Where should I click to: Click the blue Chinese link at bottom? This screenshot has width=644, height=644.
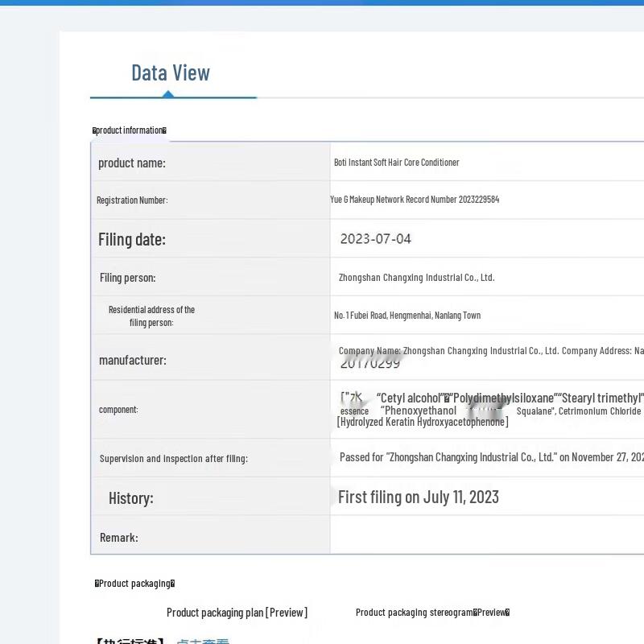coord(203,641)
